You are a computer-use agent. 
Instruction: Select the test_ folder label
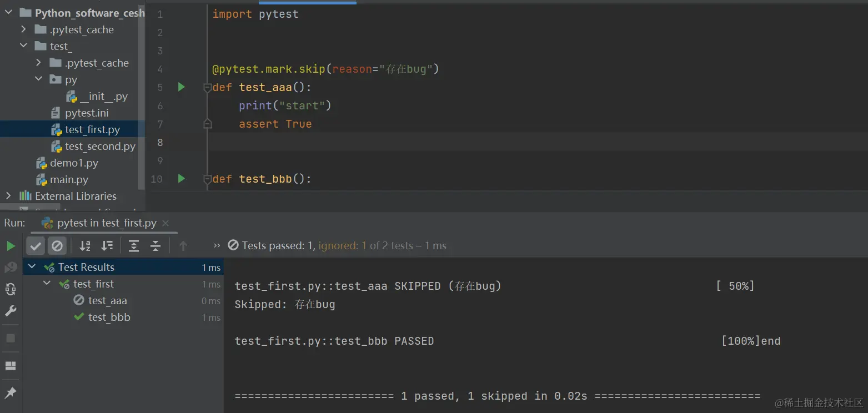(x=61, y=47)
